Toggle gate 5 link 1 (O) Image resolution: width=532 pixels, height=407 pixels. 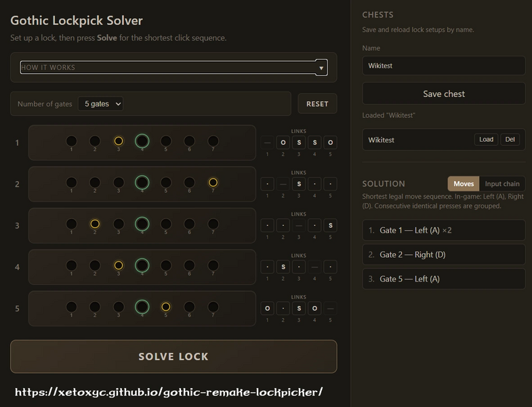tap(268, 308)
